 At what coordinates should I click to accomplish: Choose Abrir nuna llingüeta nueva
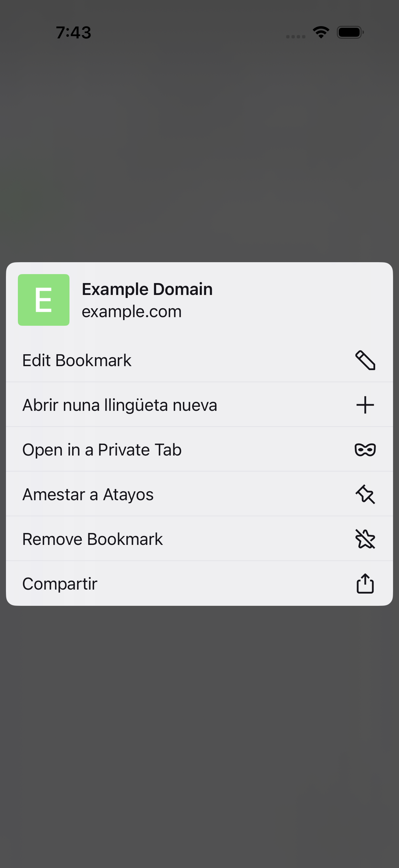pyautogui.click(x=199, y=405)
